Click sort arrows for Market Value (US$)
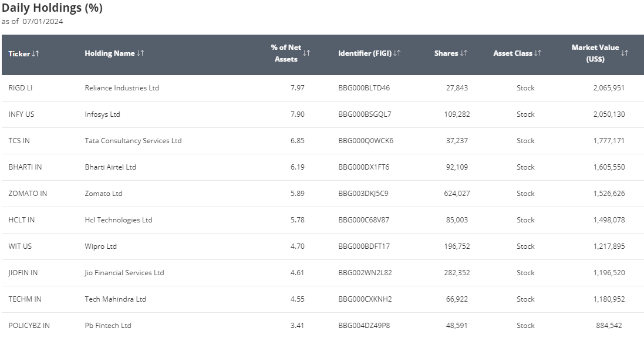 click(x=625, y=53)
